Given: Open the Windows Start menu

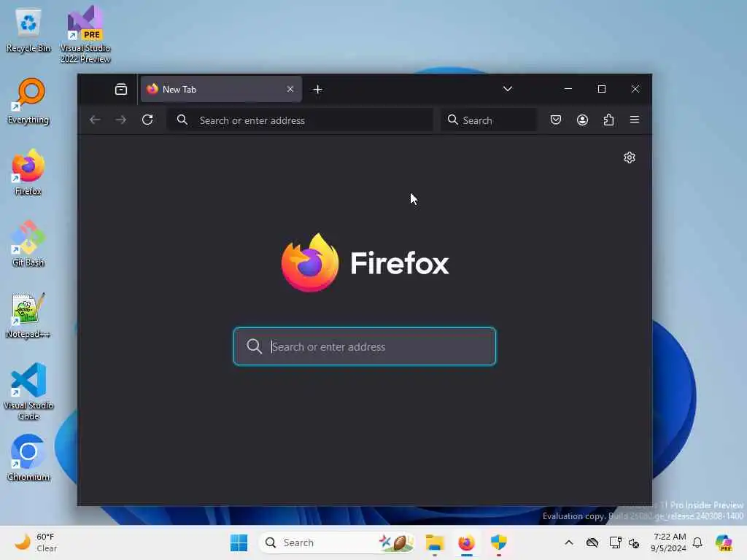Looking at the screenshot, I should point(239,542).
